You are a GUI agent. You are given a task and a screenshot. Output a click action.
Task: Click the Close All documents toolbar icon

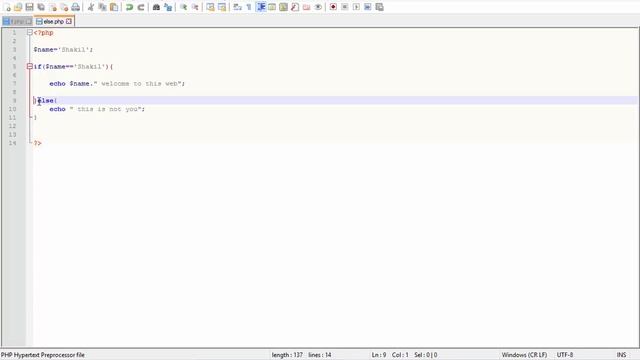(64, 7)
